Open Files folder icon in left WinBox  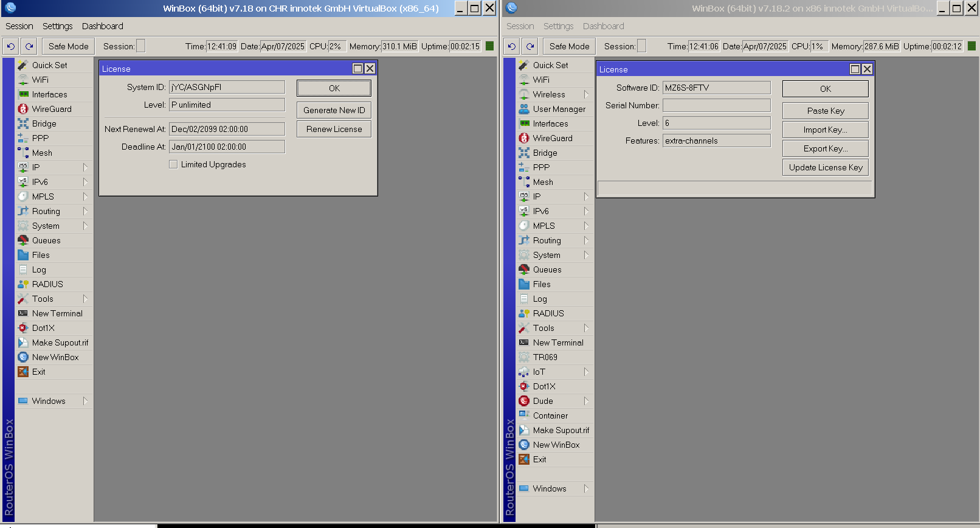pyautogui.click(x=23, y=255)
